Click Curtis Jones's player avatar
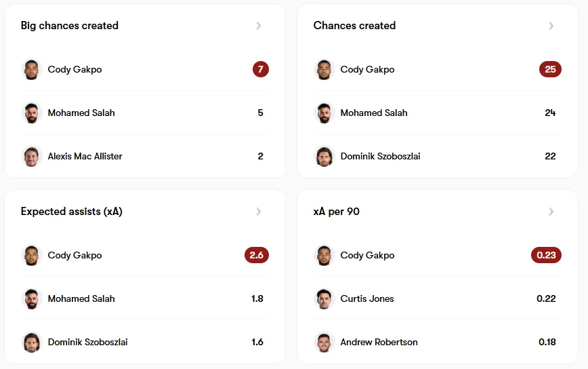 [x=324, y=298]
